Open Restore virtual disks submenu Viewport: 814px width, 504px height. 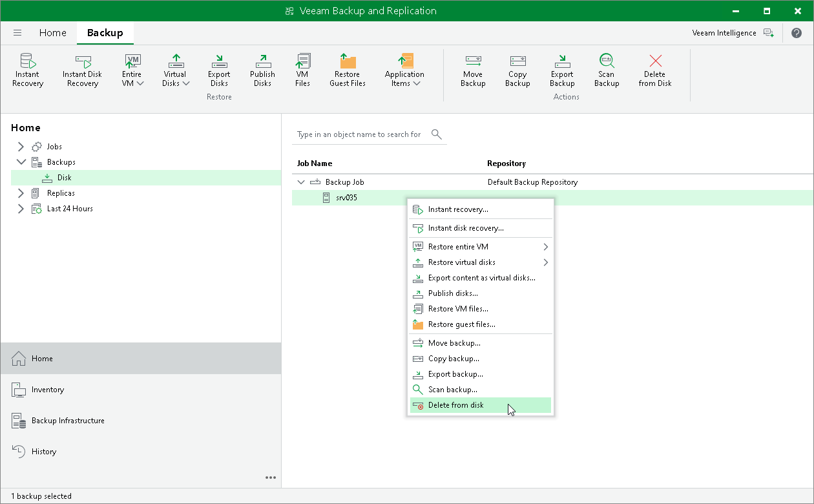[481, 262]
